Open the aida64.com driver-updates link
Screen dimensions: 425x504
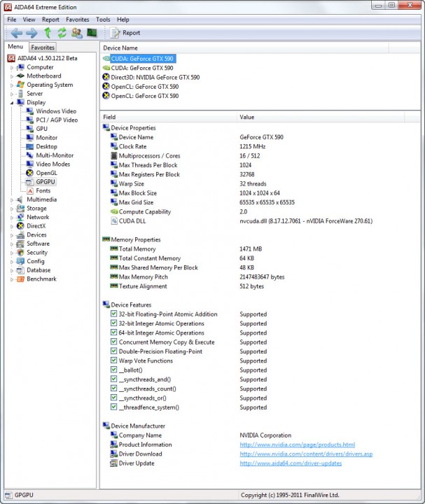pyautogui.click(x=291, y=463)
